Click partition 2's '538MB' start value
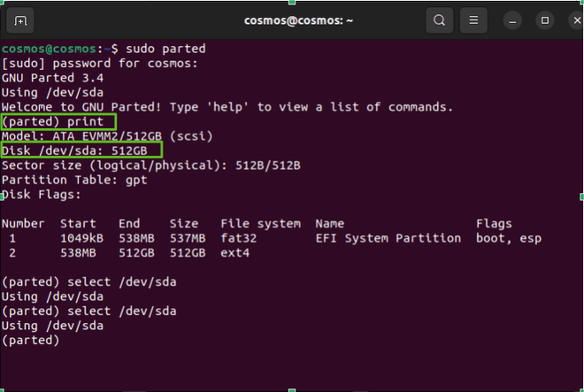This screenshot has height=392, width=584. [x=78, y=253]
